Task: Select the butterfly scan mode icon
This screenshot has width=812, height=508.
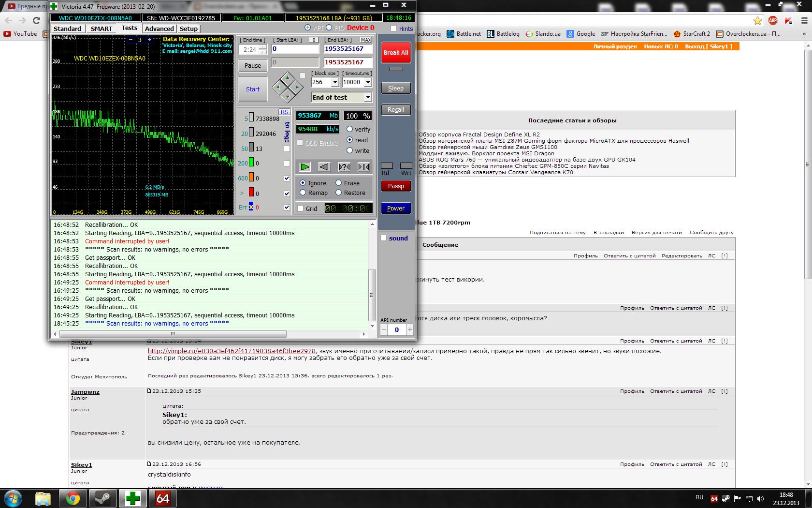Action: 363,167
